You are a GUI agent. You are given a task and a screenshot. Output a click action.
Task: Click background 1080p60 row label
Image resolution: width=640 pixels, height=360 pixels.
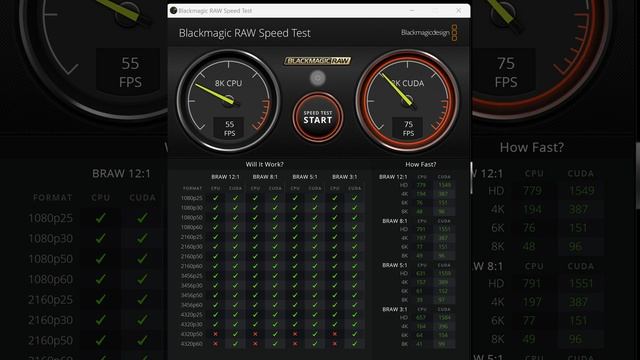(50, 279)
